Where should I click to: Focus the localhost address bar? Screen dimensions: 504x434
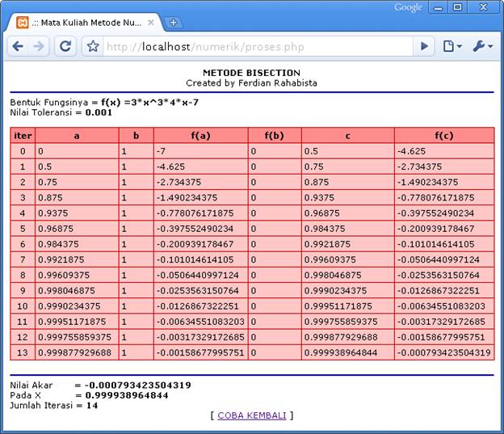coord(257,47)
